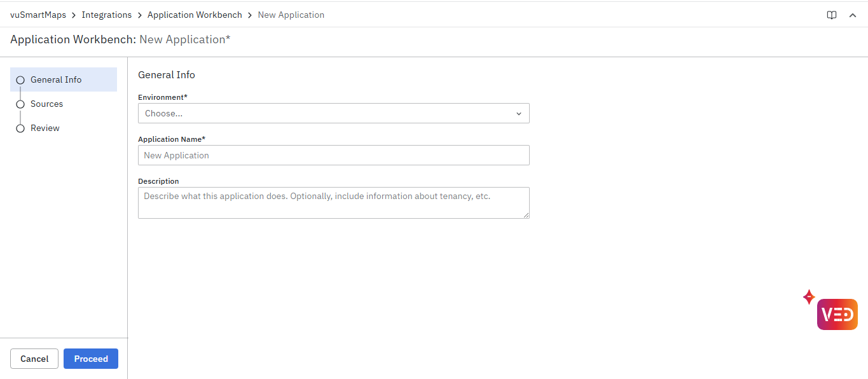Click the Review step circle marker
Image resolution: width=868 pixels, height=379 pixels.
pyautogui.click(x=20, y=128)
